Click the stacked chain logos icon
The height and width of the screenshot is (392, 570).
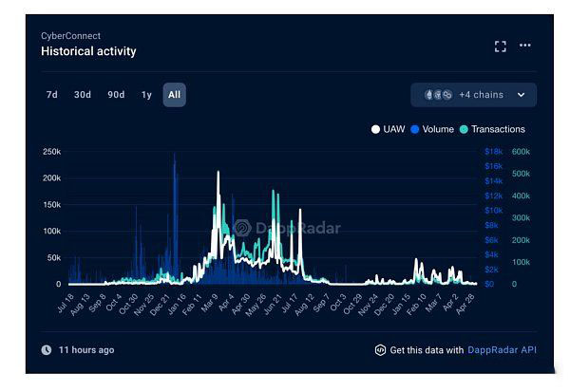point(438,95)
